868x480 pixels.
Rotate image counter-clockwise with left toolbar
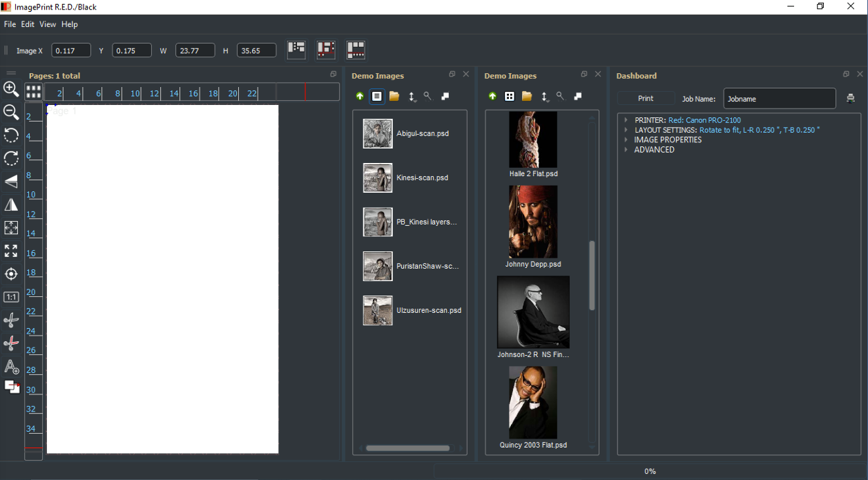coord(11,135)
